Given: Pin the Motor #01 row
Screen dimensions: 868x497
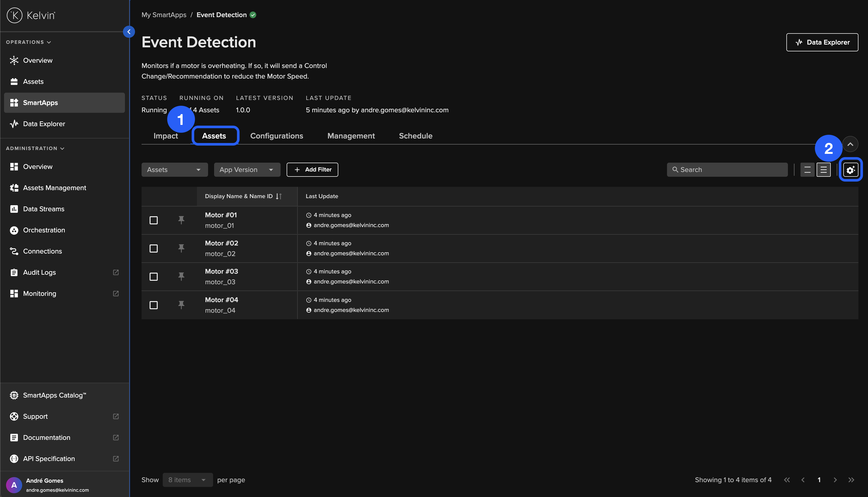Looking at the screenshot, I should [x=181, y=220].
